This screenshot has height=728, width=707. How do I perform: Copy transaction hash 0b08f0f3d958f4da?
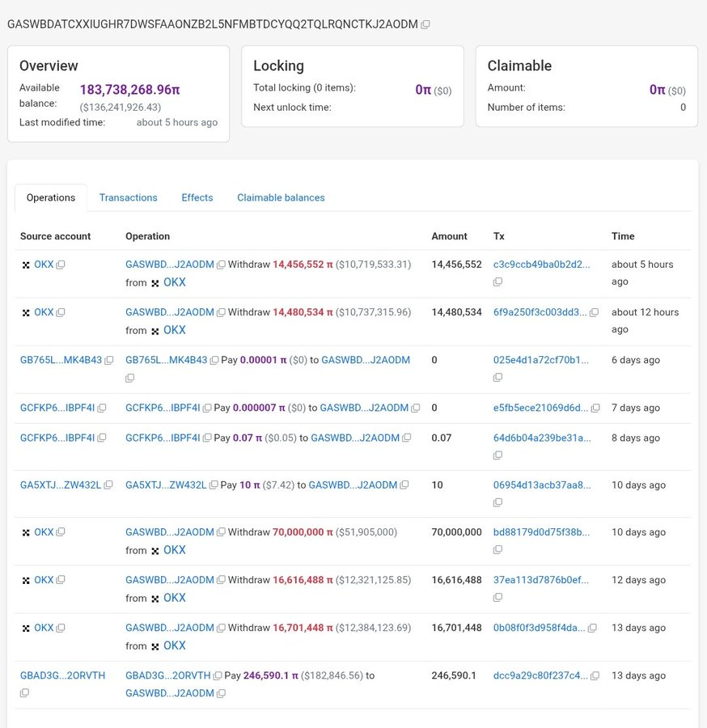592,629
